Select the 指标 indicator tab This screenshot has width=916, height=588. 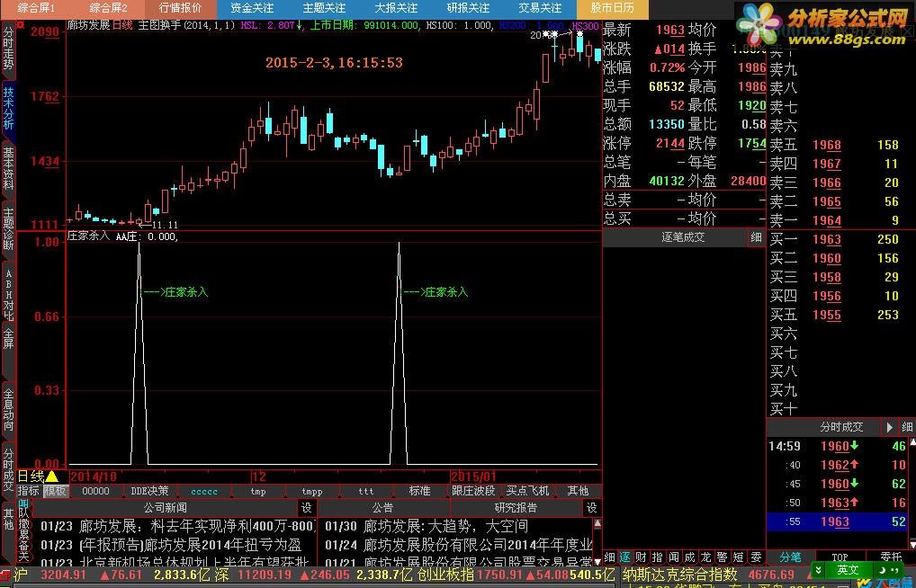click(28, 491)
